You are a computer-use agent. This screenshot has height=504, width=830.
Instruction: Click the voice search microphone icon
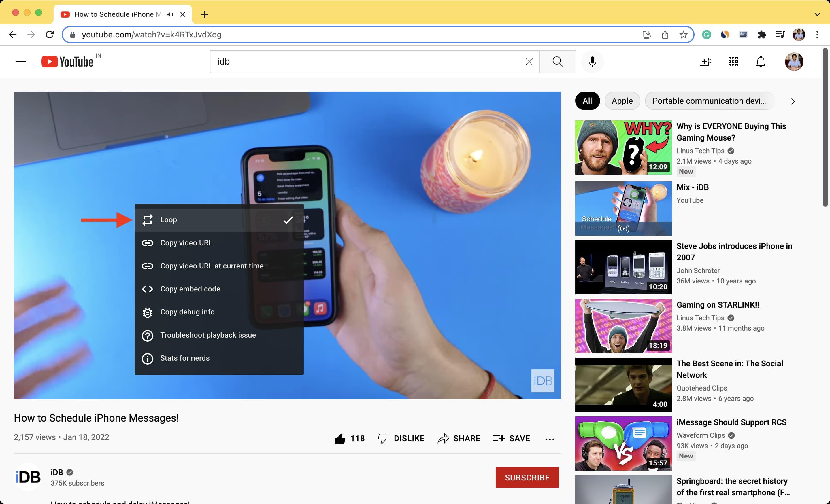click(x=592, y=62)
